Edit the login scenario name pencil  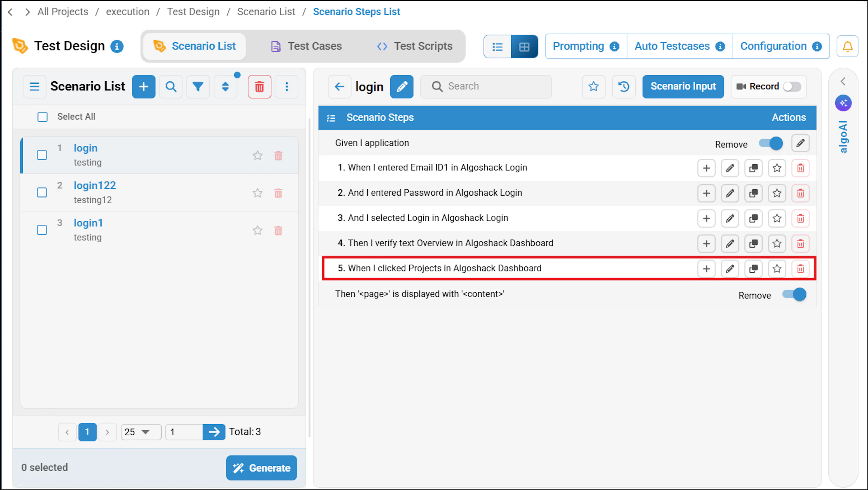(x=402, y=87)
